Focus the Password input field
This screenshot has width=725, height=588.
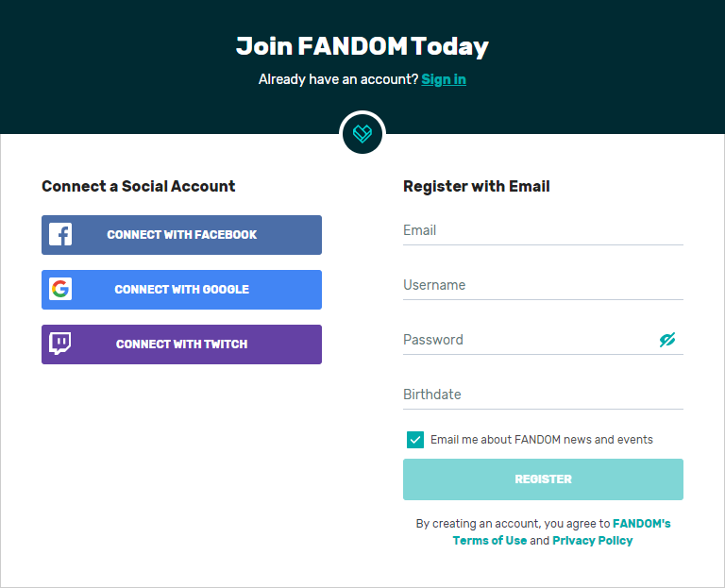click(524, 341)
